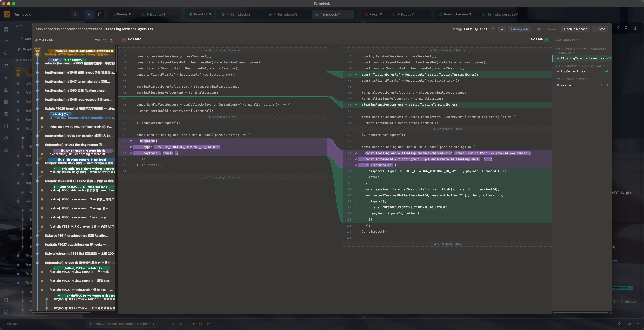The image size is (644, 330).
Task: Open the Ryugu group dropdown
Action: 374,14
